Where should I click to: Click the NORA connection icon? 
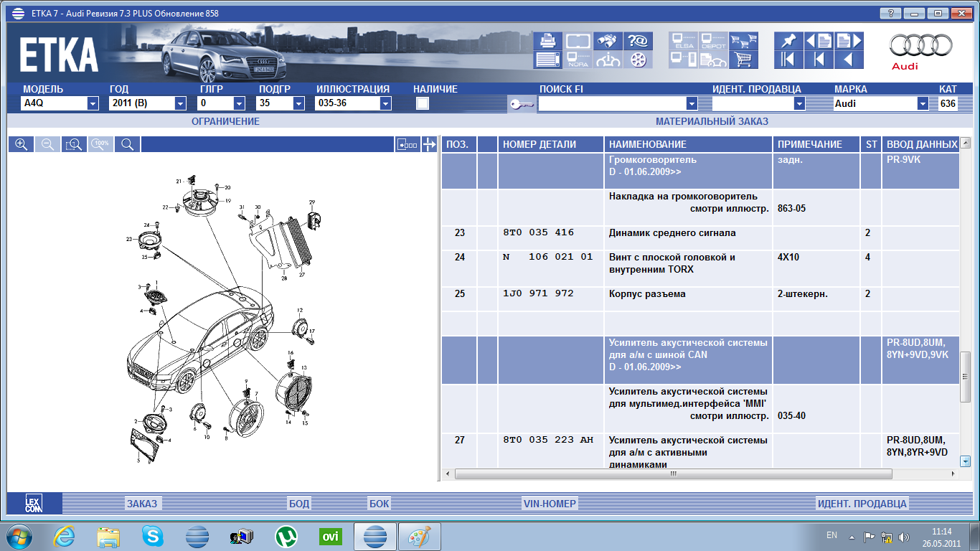[x=578, y=60]
